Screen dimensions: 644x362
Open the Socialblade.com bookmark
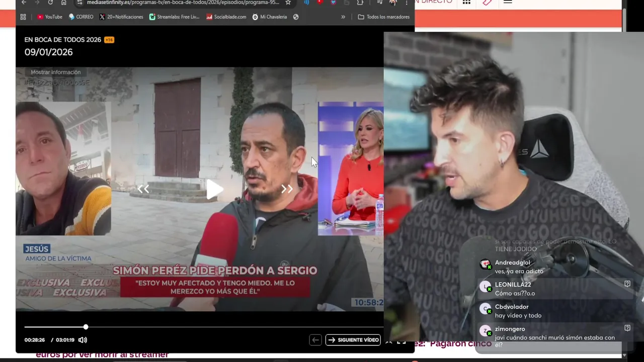(226, 17)
